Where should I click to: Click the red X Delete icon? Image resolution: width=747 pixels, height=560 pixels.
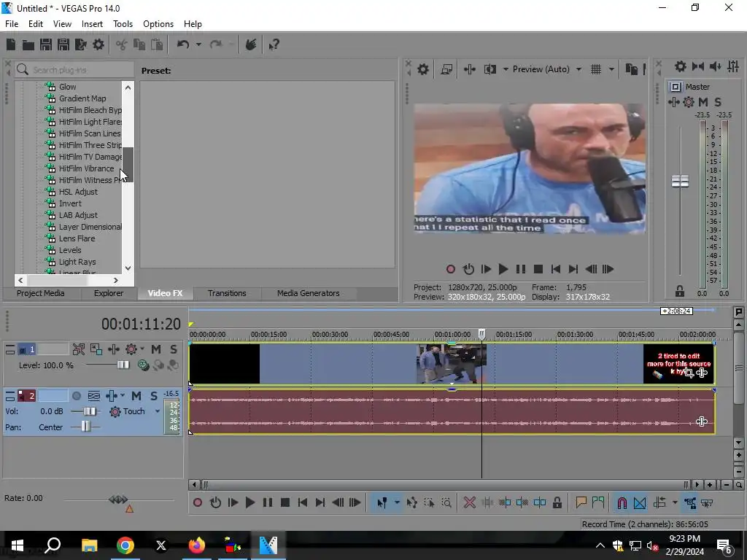click(x=469, y=502)
